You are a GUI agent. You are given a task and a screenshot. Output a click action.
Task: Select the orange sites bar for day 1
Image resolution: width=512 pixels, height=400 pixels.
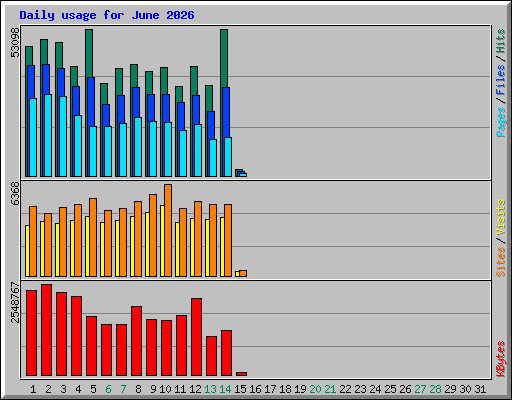pos(33,241)
